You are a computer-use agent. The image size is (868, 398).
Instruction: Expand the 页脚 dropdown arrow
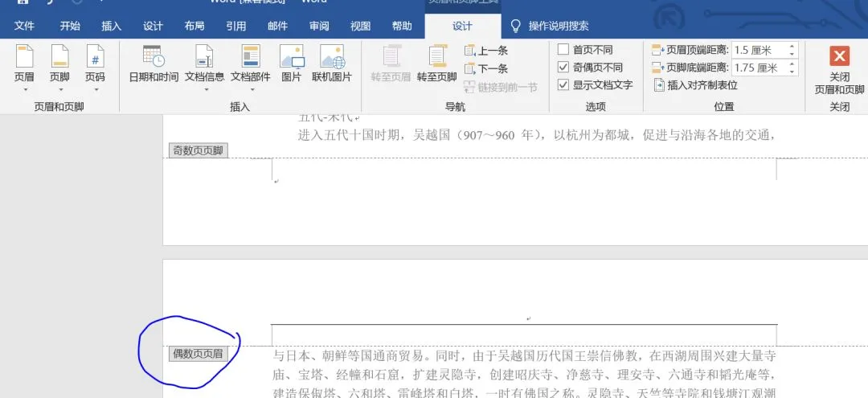(59, 89)
